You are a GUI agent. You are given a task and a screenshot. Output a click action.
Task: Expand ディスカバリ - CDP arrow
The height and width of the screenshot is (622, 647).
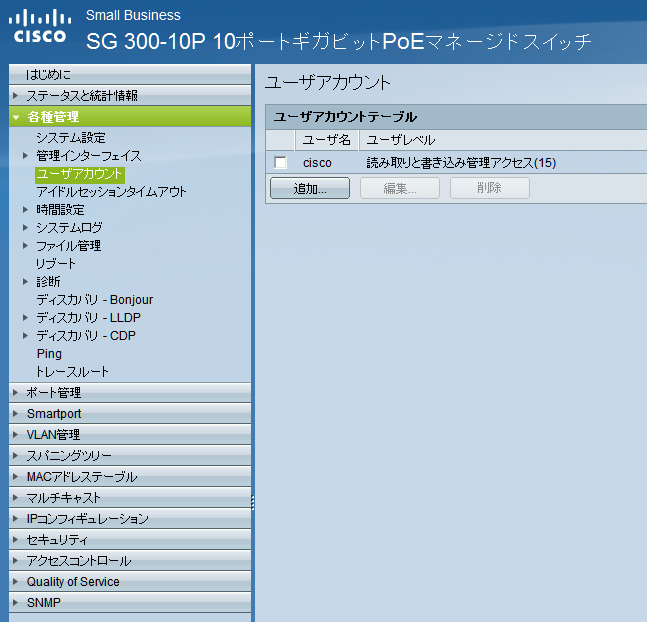(25, 336)
